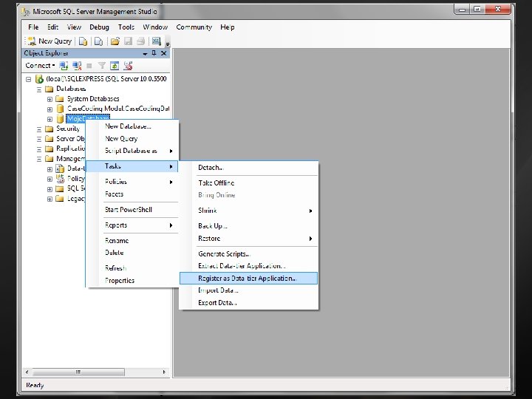Open the View menu
This screenshot has width=532, height=399.
pyautogui.click(x=74, y=27)
